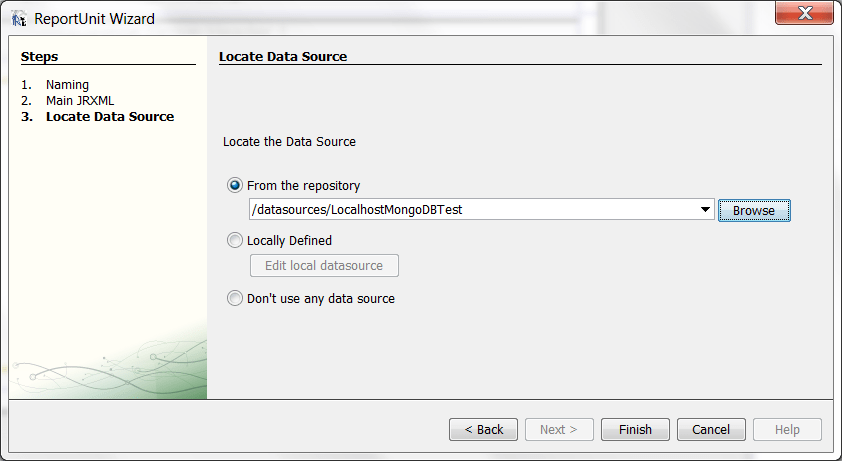Click the Help button
Screen dimensions: 842x461
tap(787, 430)
